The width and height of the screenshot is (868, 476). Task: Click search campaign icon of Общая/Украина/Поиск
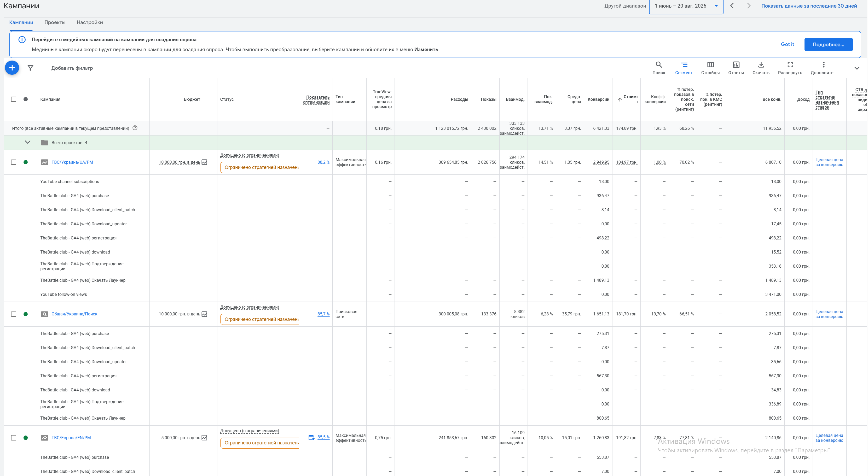pyautogui.click(x=44, y=314)
